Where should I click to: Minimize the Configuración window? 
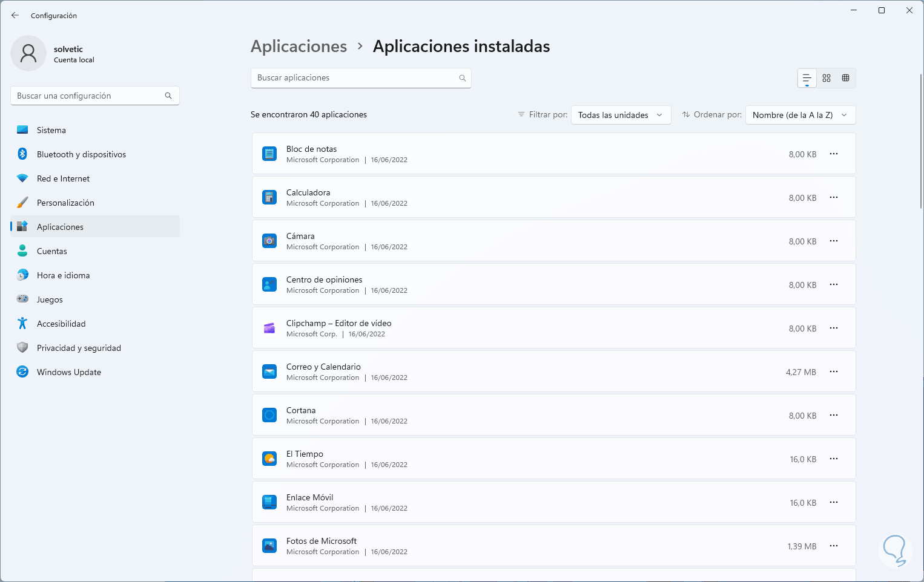(854, 10)
